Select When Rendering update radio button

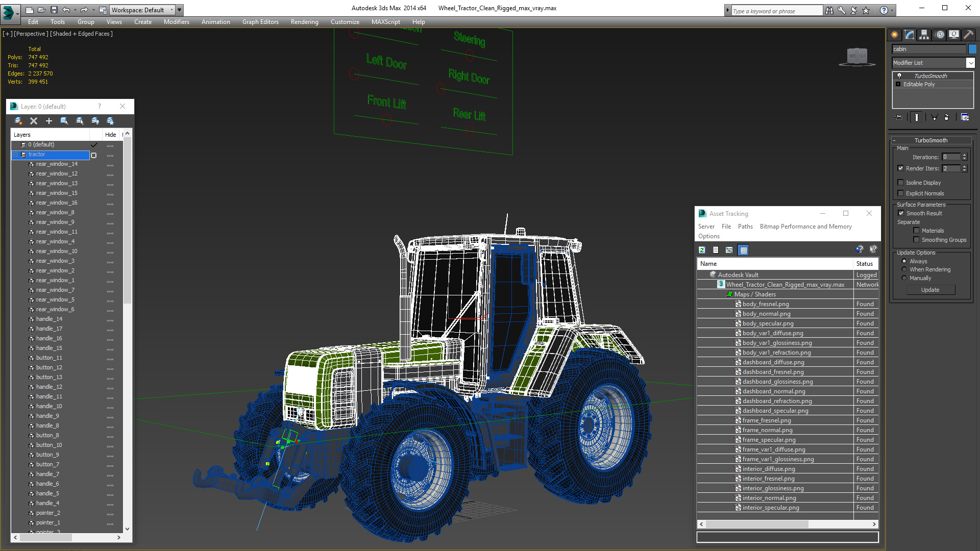point(904,269)
